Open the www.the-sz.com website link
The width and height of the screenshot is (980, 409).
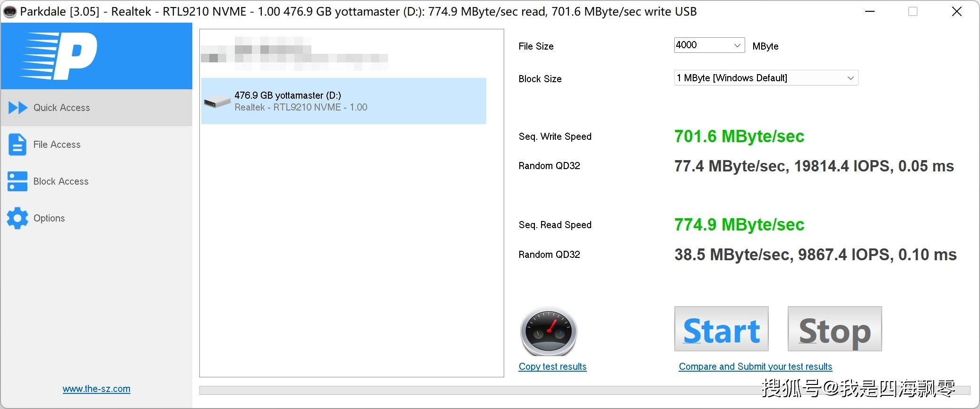pos(96,389)
